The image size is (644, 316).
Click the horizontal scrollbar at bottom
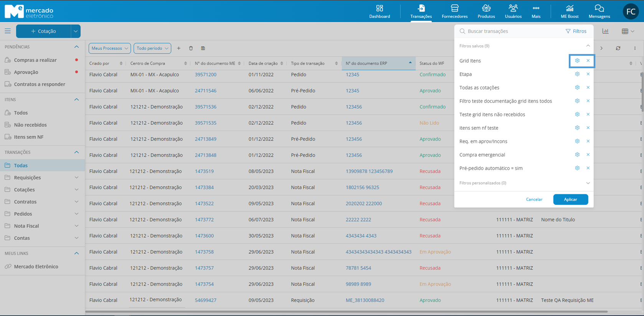pyautogui.click(x=346, y=312)
